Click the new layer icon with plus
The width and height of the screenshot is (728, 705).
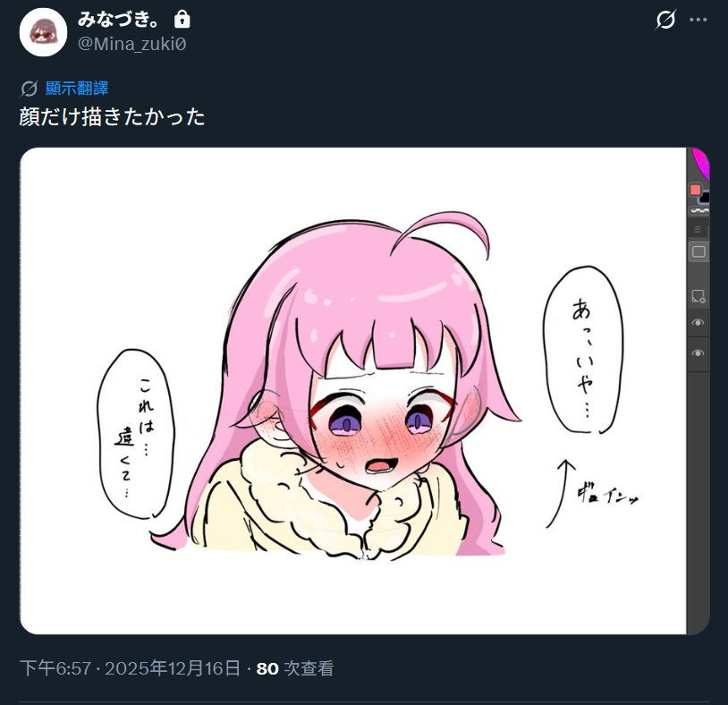point(698,296)
